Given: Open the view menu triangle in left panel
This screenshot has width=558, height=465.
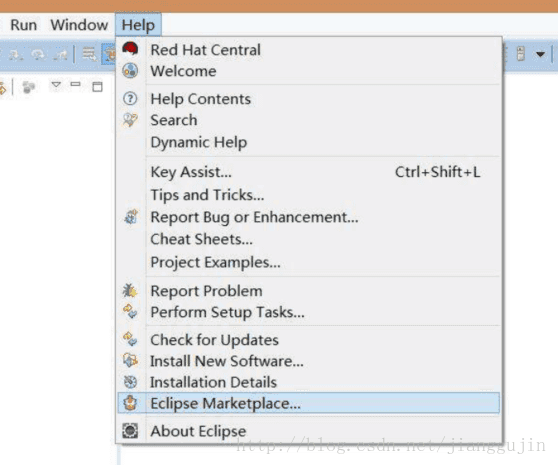Looking at the screenshot, I should pyautogui.click(x=56, y=85).
